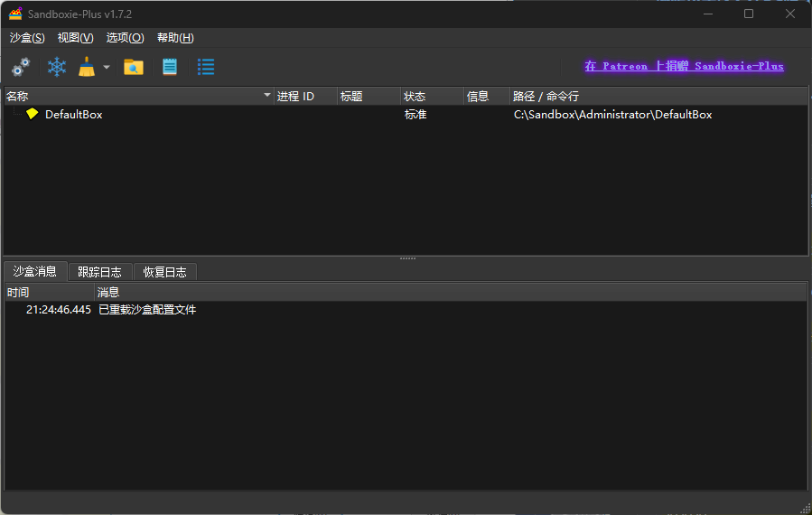Viewport: 812px width, 515px height.
Task: Close the Sandboxie-Plus window
Action: click(789, 14)
